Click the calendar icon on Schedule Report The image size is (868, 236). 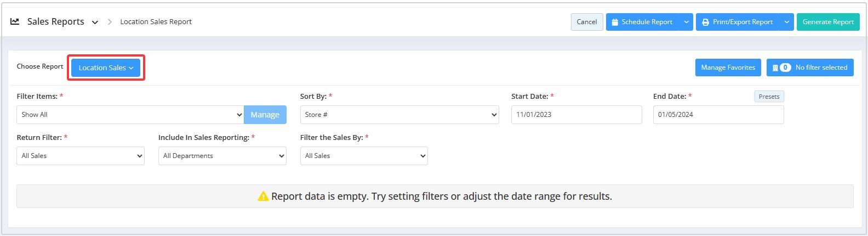[615, 22]
